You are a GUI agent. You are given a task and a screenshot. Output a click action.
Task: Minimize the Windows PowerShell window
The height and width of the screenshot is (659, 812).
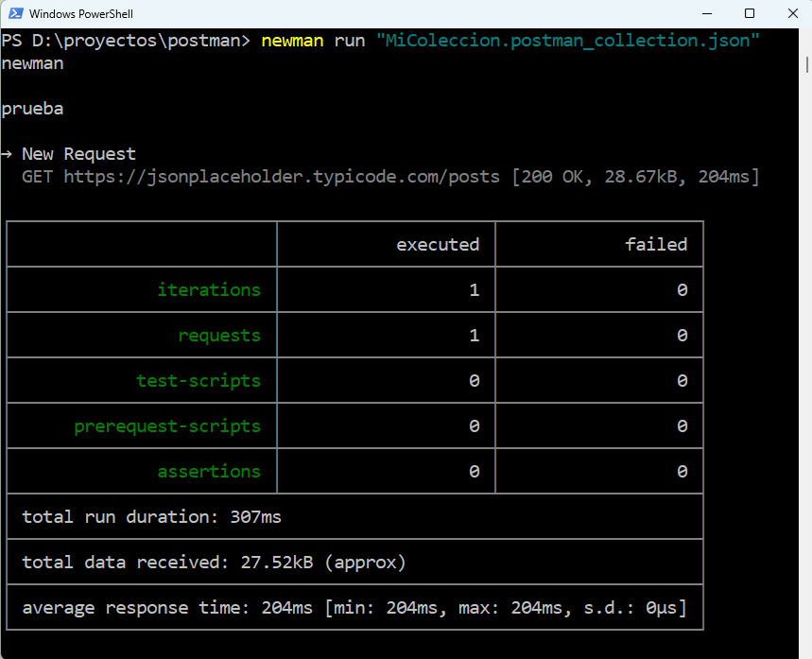point(706,14)
